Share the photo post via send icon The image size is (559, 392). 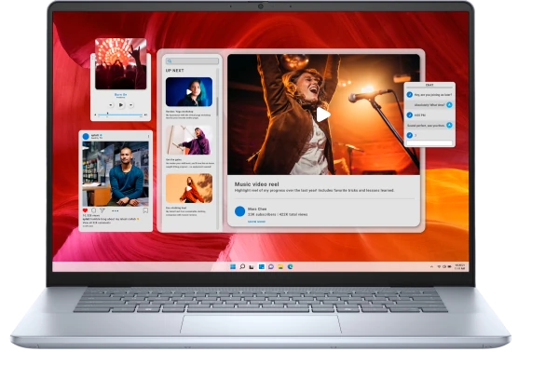(102, 210)
